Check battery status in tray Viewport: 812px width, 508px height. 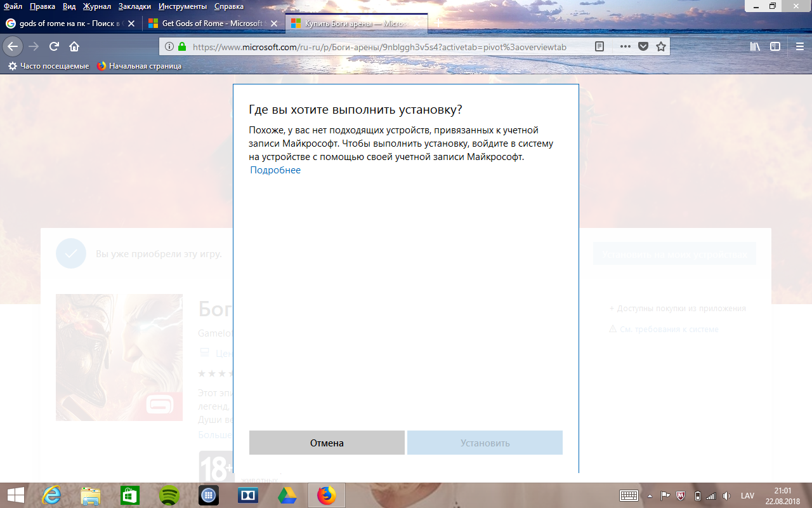pyautogui.click(x=698, y=496)
